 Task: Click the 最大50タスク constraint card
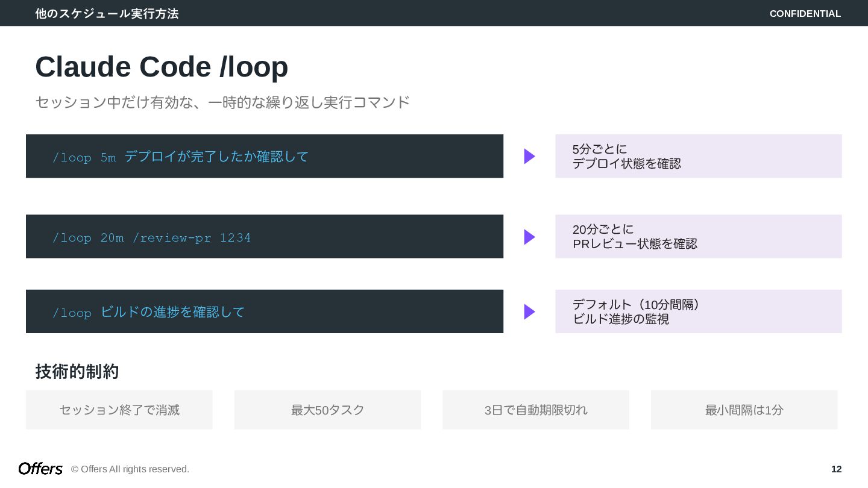(327, 410)
